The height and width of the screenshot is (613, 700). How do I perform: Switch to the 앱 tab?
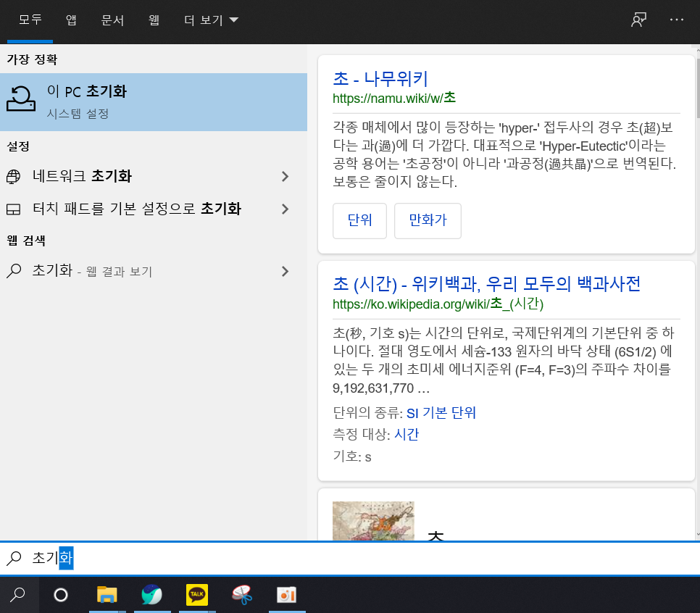tap(71, 20)
